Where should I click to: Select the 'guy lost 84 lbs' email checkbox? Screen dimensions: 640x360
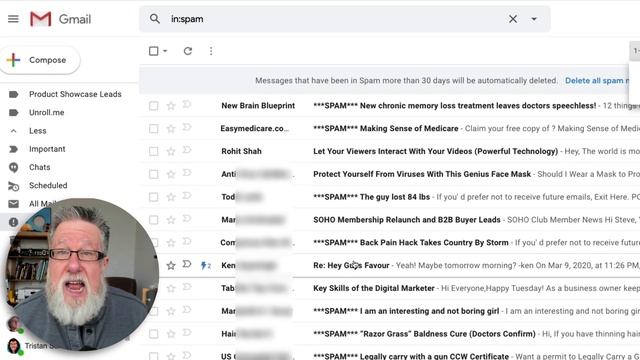pos(153,197)
